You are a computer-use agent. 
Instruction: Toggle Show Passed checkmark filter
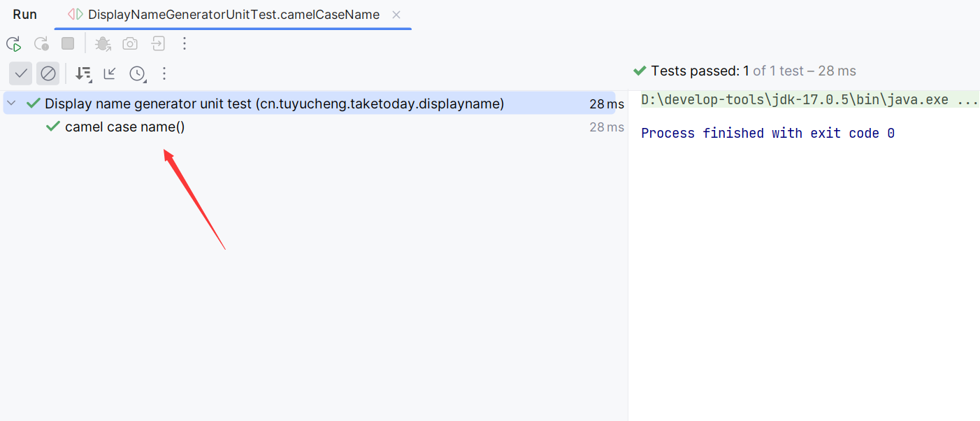pos(21,73)
